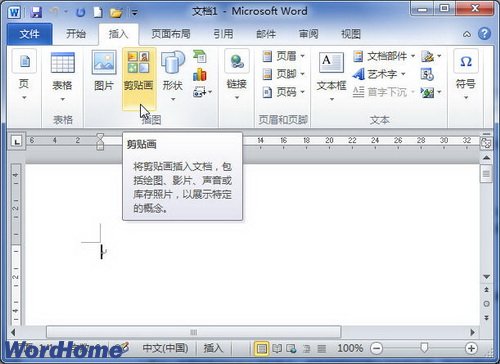The image size is (500, 364).
Task: Open the 页脚 footer dropdown
Action: point(283,74)
